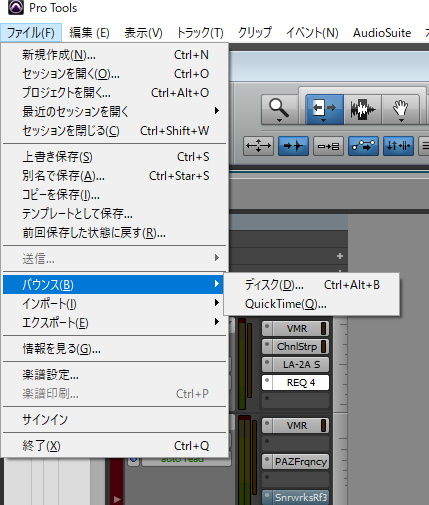Screen dimensions: 429x505
Task: Choose 楽譜設定... entry
Action: [115, 375]
